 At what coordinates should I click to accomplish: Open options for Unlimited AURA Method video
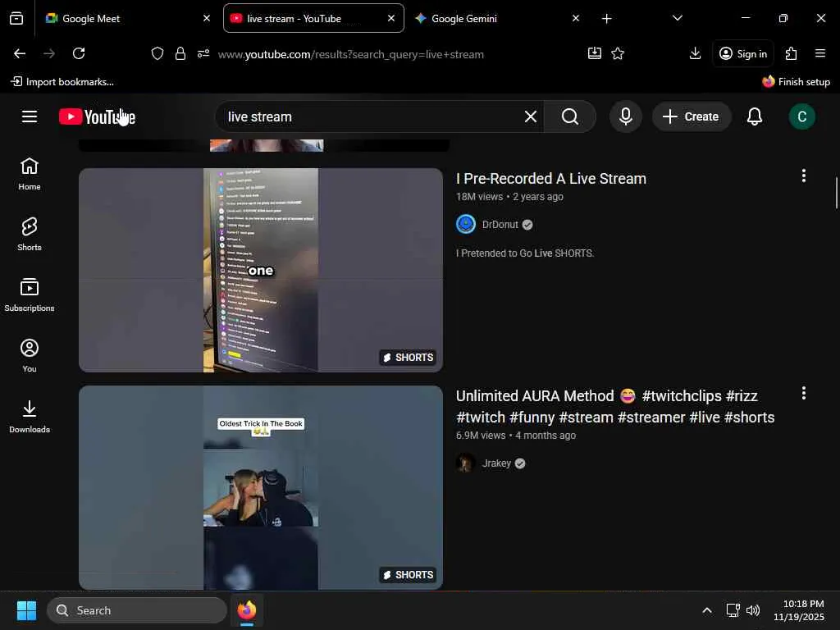(x=804, y=393)
